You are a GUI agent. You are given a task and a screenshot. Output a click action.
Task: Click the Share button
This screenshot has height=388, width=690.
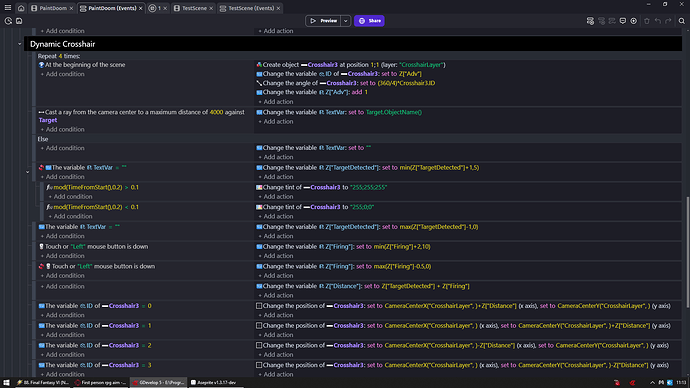(x=369, y=21)
